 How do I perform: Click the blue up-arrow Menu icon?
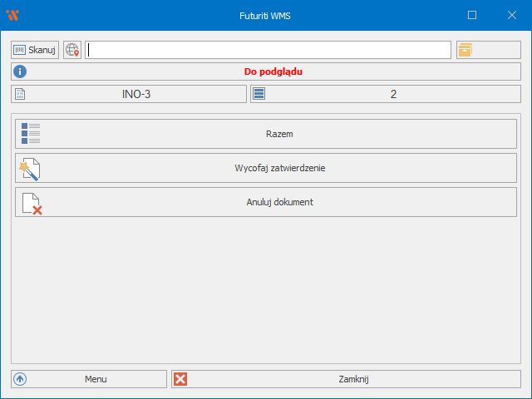pyautogui.click(x=21, y=379)
